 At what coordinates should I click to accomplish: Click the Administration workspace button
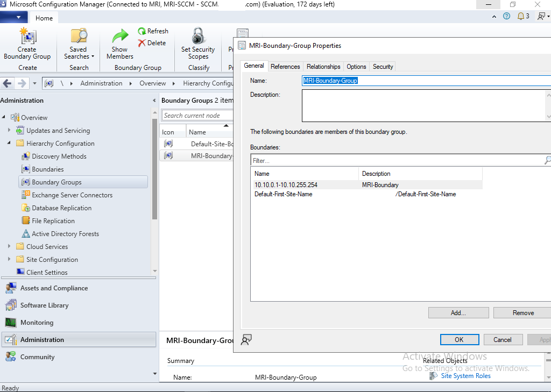tap(79, 340)
